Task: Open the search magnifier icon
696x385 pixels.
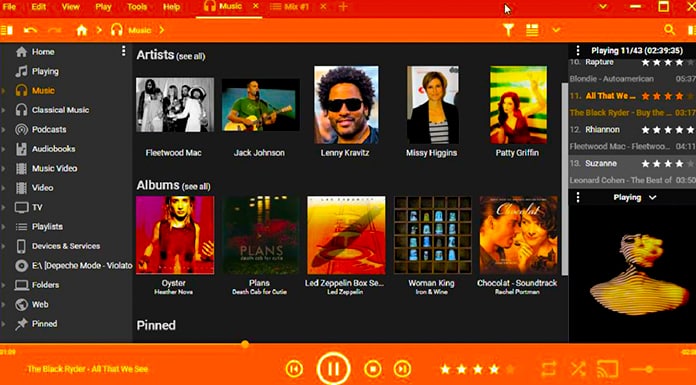Action: coord(669,30)
